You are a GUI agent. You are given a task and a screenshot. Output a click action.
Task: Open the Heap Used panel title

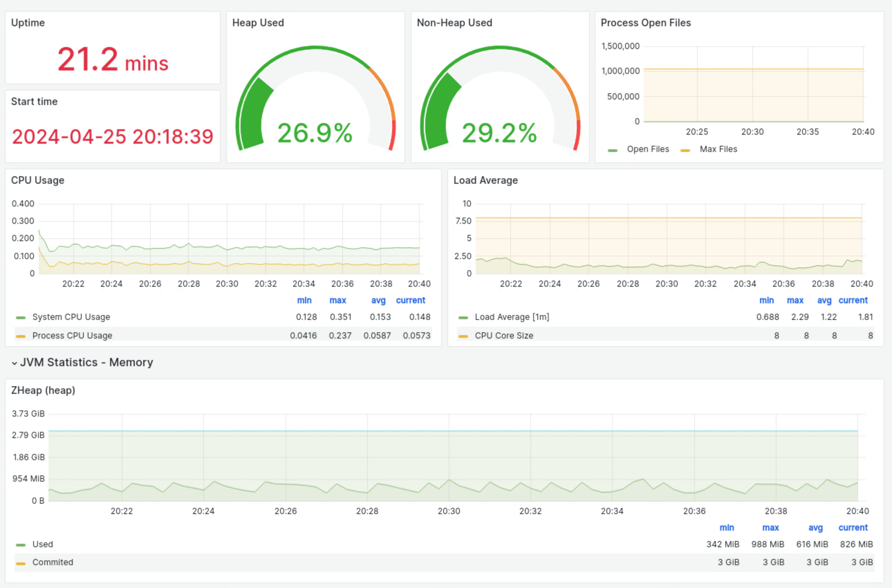(x=258, y=22)
